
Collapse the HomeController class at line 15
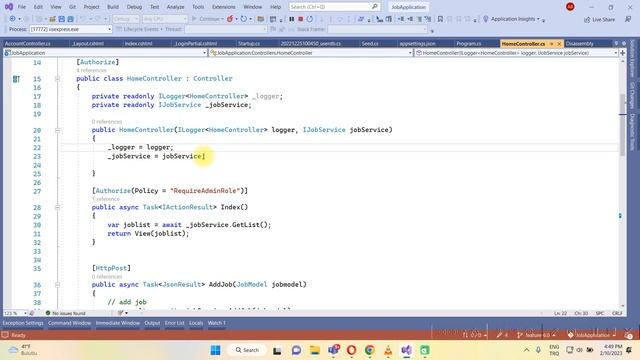point(57,79)
